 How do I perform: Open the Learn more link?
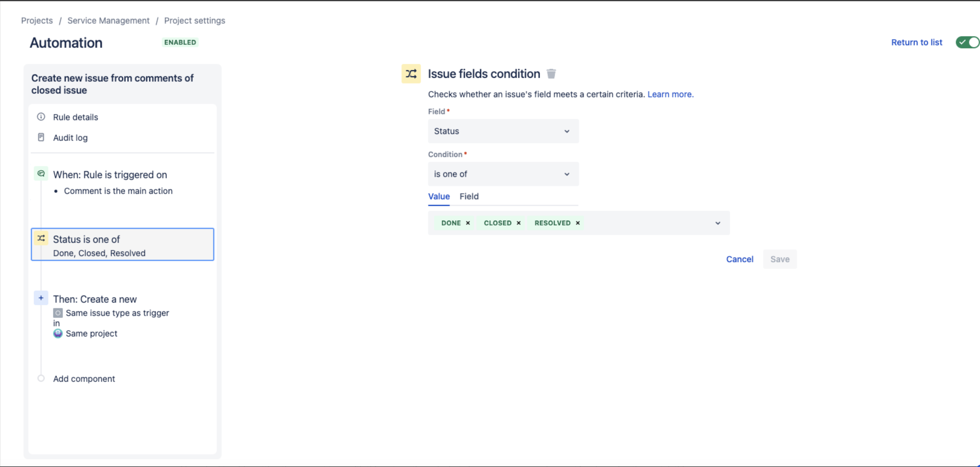click(x=670, y=94)
